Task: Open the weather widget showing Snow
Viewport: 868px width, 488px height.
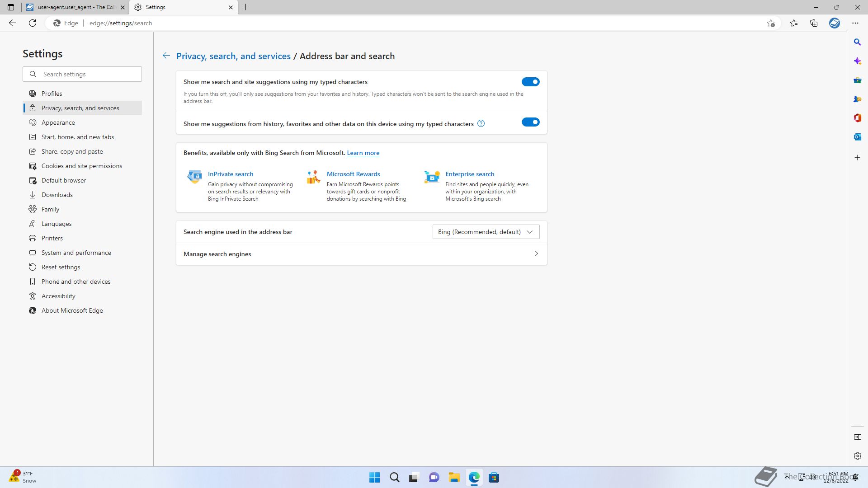Action: click(23, 477)
